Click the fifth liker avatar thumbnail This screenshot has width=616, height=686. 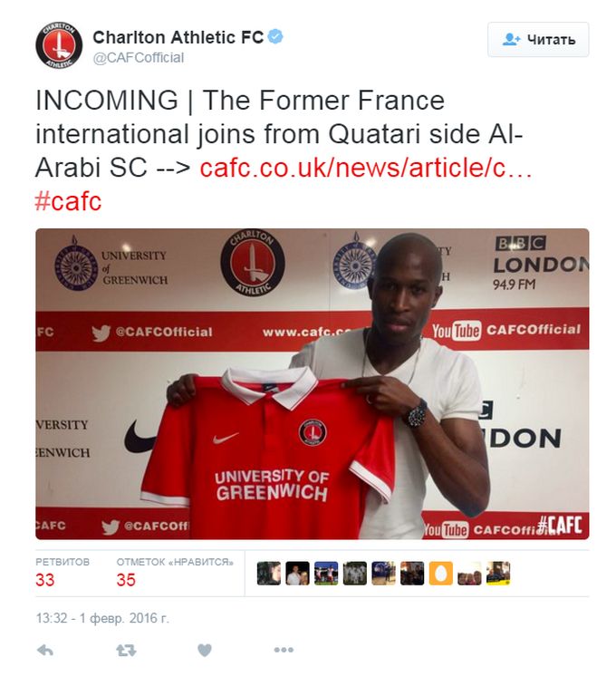[x=383, y=574]
